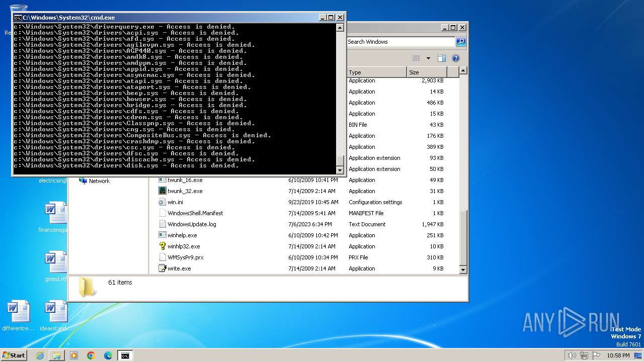Click the "Configuration settings" type cell
644x362 pixels.
tap(375, 202)
